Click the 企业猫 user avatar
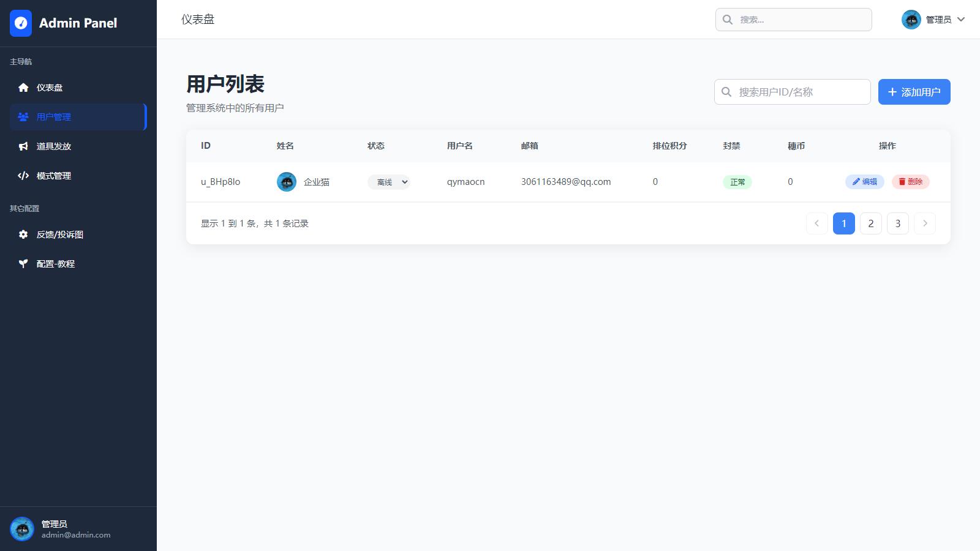 tap(287, 182)
